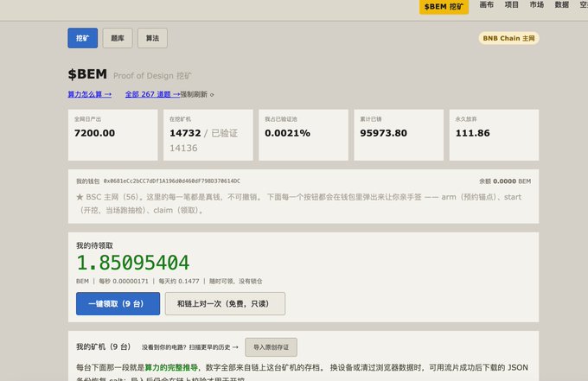Click pending amount 1.85095404

pyautogui.click(x=133, y=263)
